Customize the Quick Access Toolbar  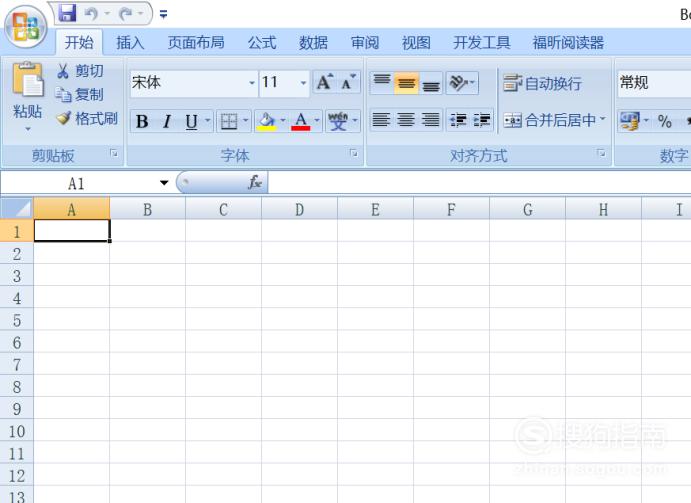pos(163,15)
